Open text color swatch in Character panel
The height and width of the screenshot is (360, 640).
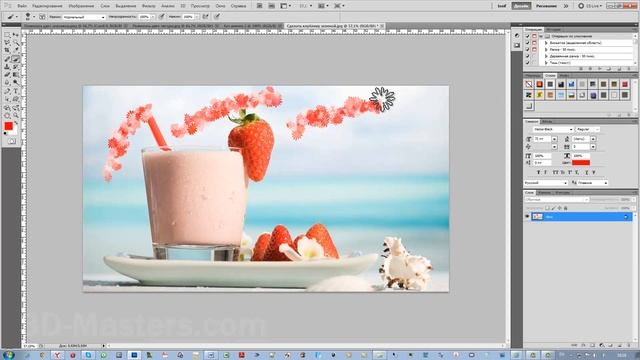pos(581,162)
